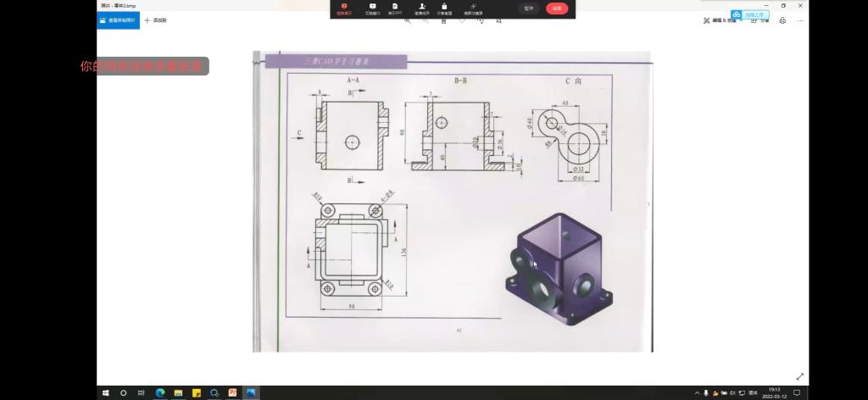Open the Windows Start menu
The width and height of the screenshot is (868, 400).
pos(106,393)
